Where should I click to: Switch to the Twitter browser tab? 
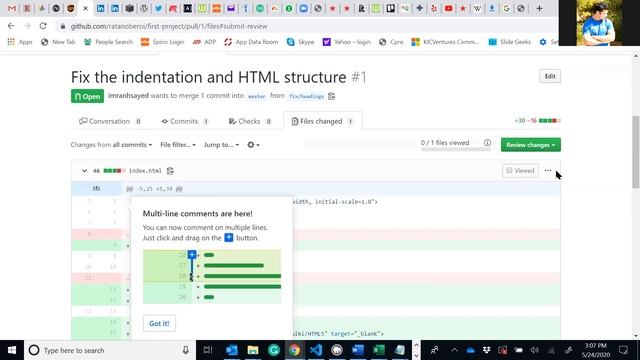pyautogui.click(x=158, y=8)
